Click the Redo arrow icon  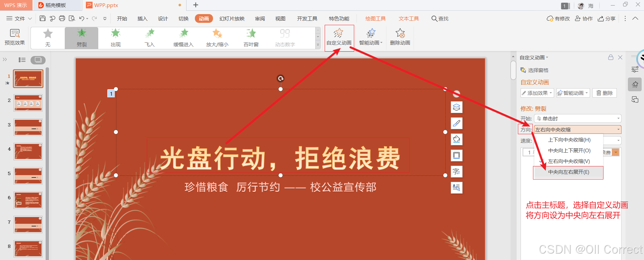(x=95, y=18)
